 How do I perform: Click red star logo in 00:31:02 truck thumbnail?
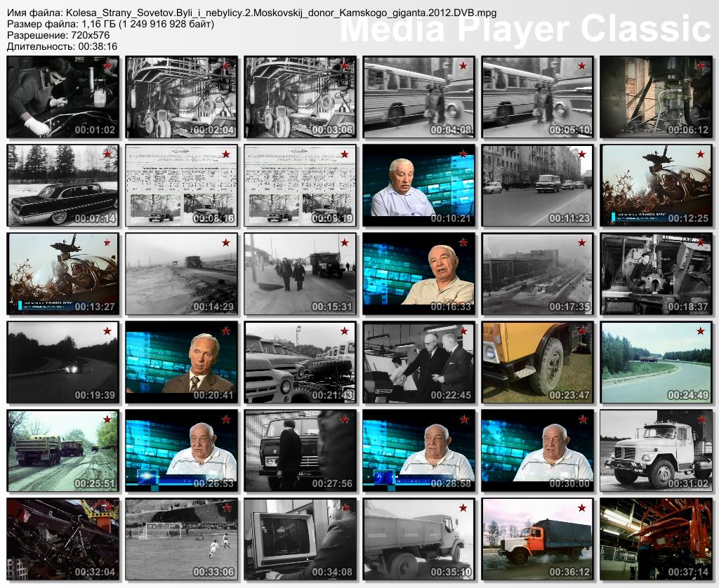[x=701, y=419]
